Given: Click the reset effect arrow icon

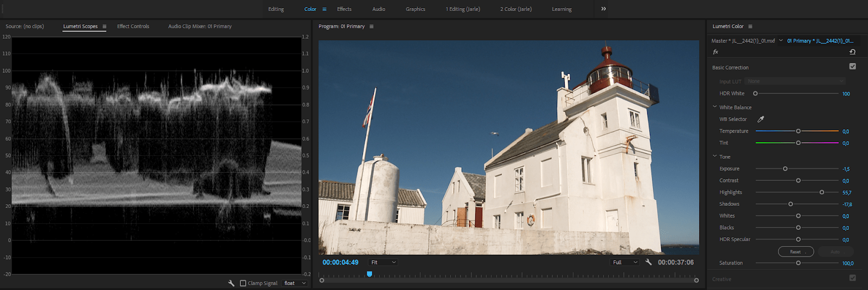Looking at the screenshot, I should click(x=852, y=52).
